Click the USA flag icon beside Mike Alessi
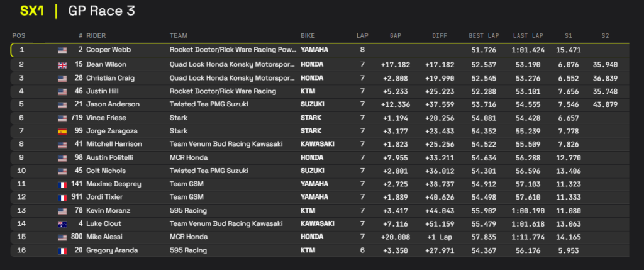Screen dimensions: 644x270 click(62, 237)
